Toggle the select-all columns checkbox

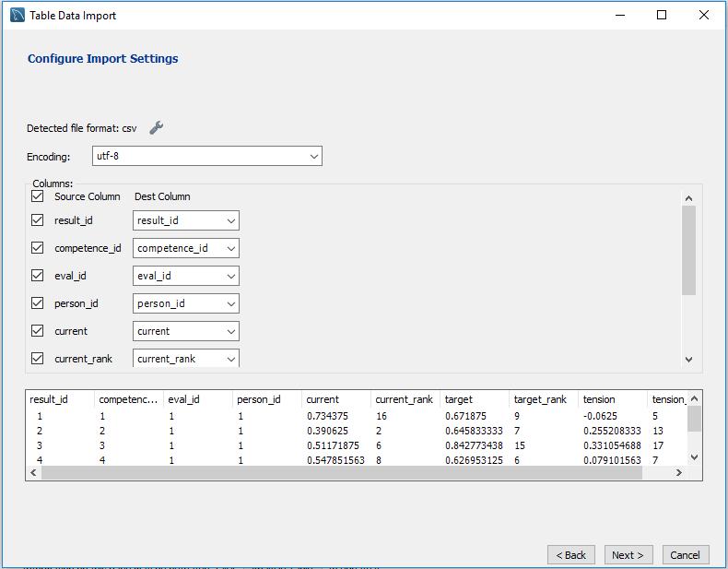pyautogui.click(x=37, y=196)
